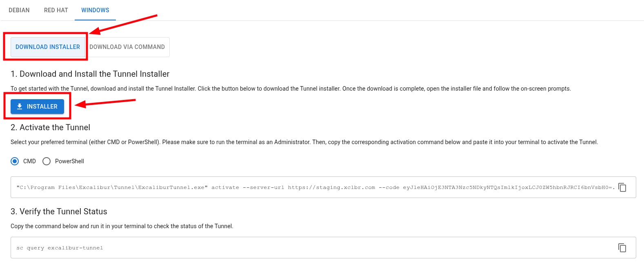Open the RED HAT tab
Viewport: 644px width, 269px height.
point(56,10)
